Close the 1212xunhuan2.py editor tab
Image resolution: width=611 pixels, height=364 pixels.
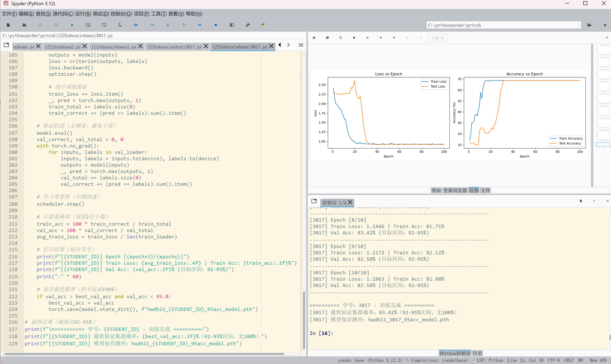point(85,46)
